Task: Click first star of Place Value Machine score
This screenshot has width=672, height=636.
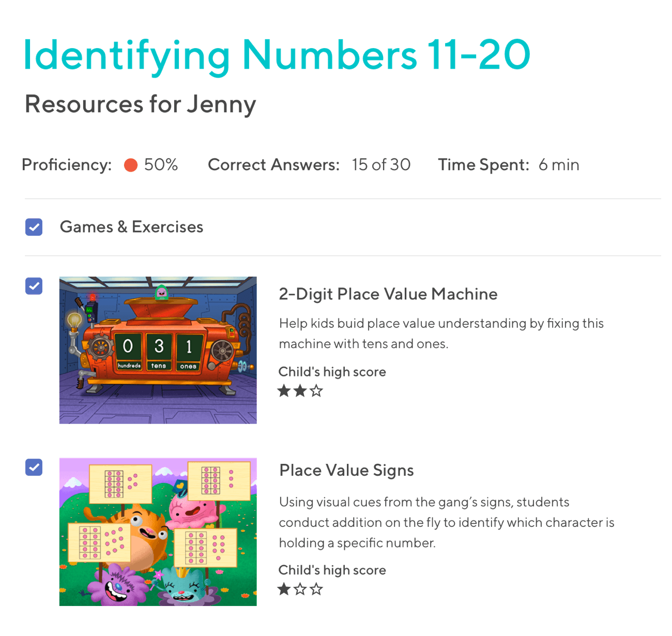Action: [x=284, y=391]
